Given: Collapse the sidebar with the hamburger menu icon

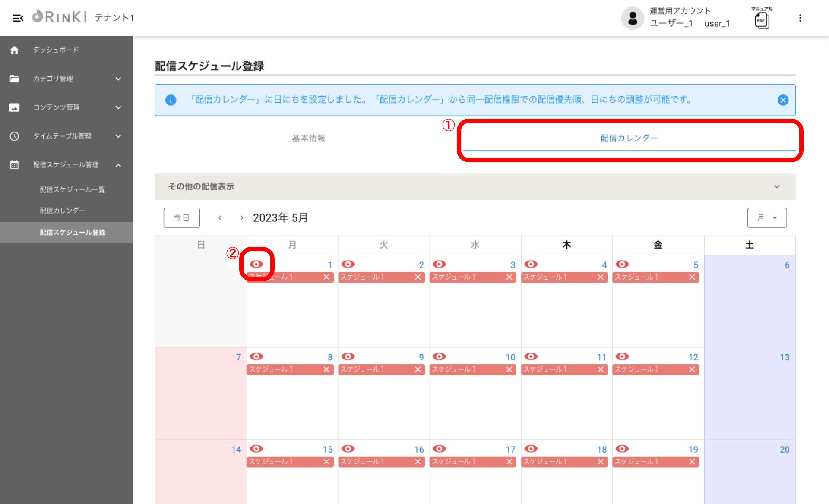Looking at the screenshot, I should [x=18, y=18].
